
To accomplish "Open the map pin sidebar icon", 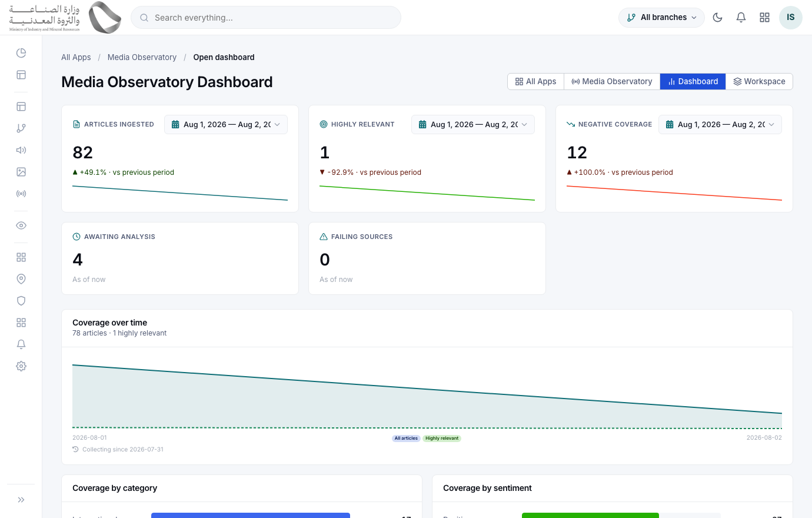I will 21,279.
